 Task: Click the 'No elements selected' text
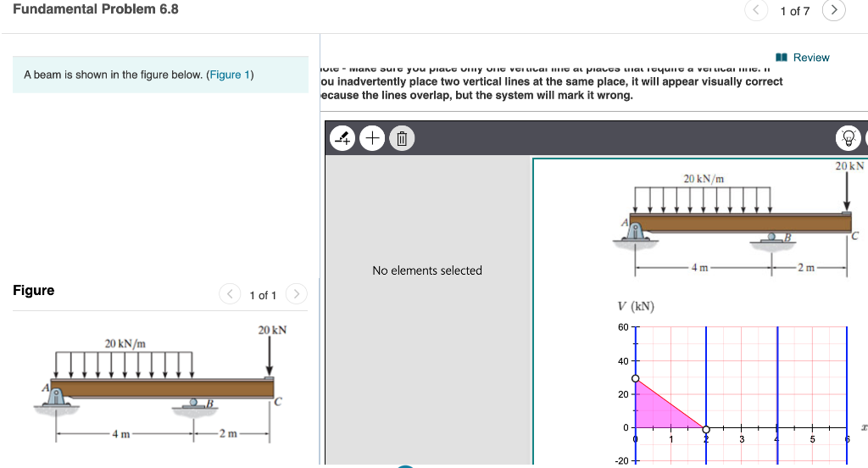(427, 270)
